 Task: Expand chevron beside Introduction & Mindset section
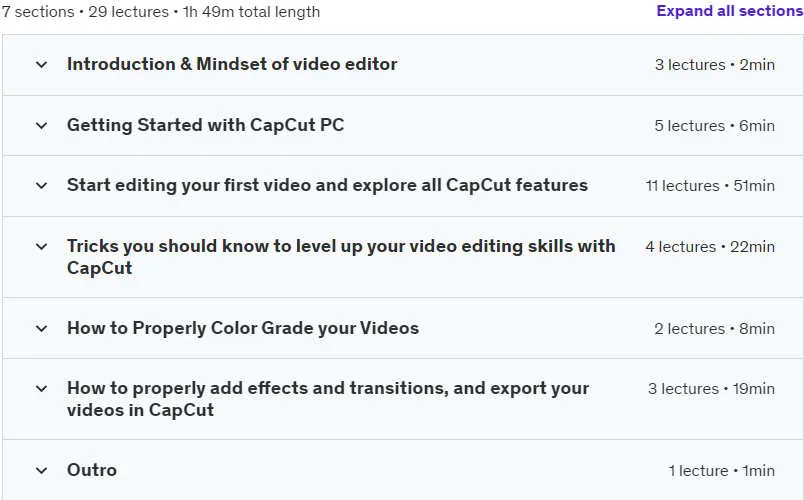point(42,65)
